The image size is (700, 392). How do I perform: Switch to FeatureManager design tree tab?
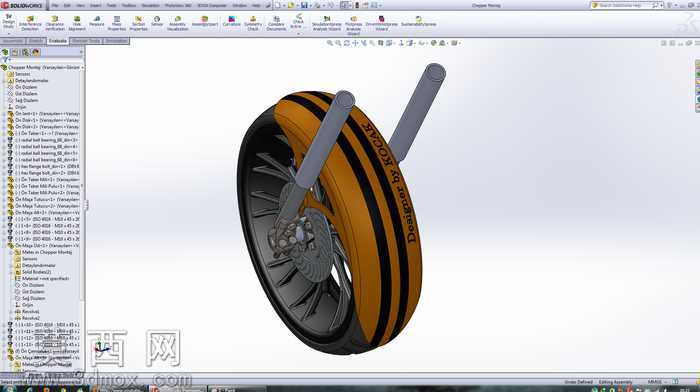point(5,52)
